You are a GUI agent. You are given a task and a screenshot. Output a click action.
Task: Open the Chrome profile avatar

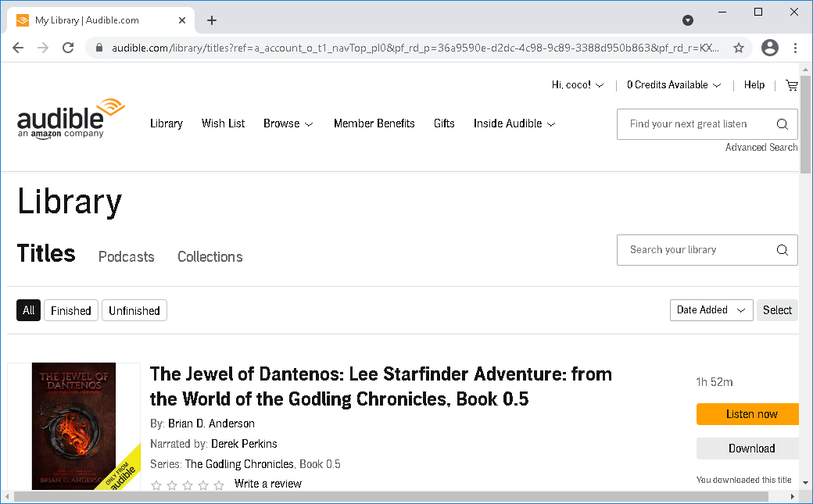point(769,48)
